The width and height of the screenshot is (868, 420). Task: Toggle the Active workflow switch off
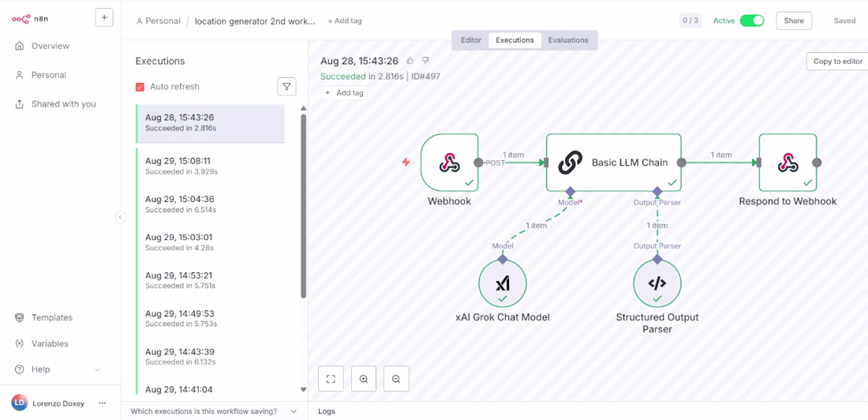(752, 21)
